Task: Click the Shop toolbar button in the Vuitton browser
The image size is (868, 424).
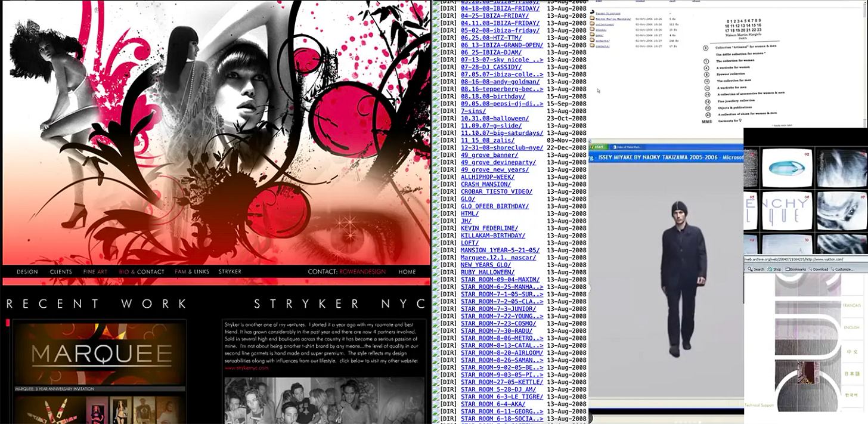Action: point(774,270)
